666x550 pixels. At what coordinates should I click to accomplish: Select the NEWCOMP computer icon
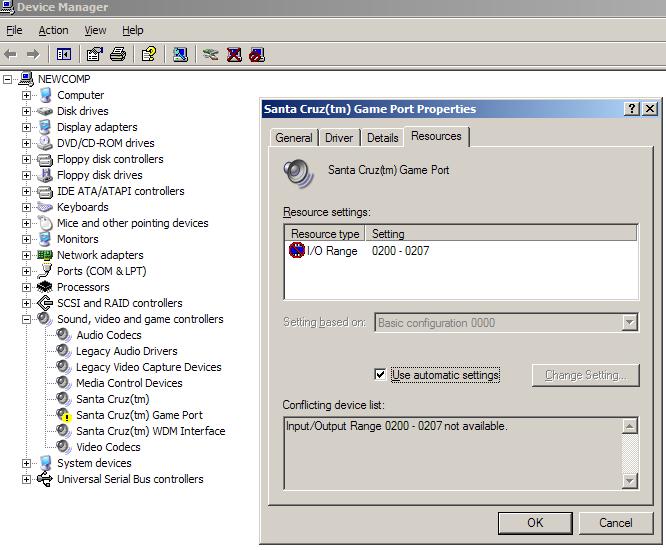coord(26,79)
